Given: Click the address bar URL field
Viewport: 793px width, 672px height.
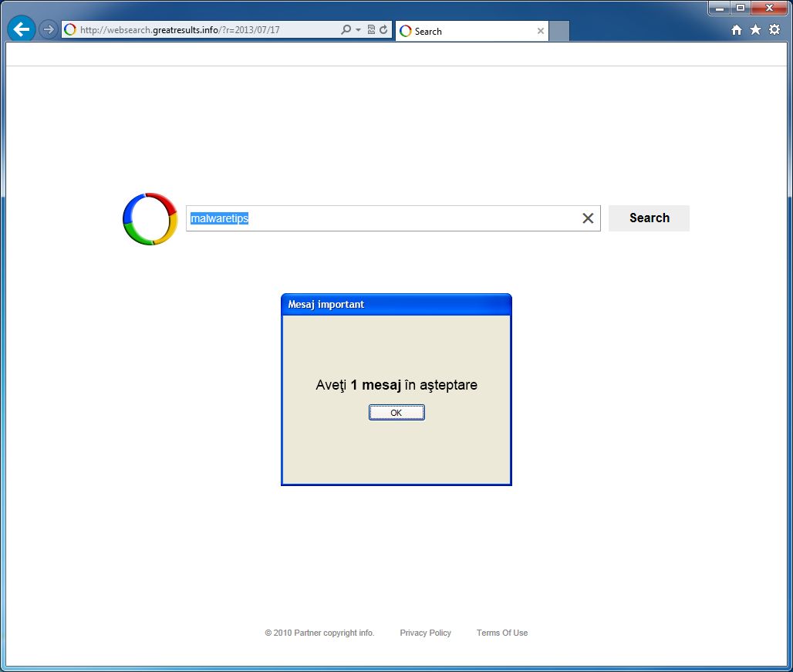Looking at the screenshot, I should pyautogui.click(x=202, y=30).
